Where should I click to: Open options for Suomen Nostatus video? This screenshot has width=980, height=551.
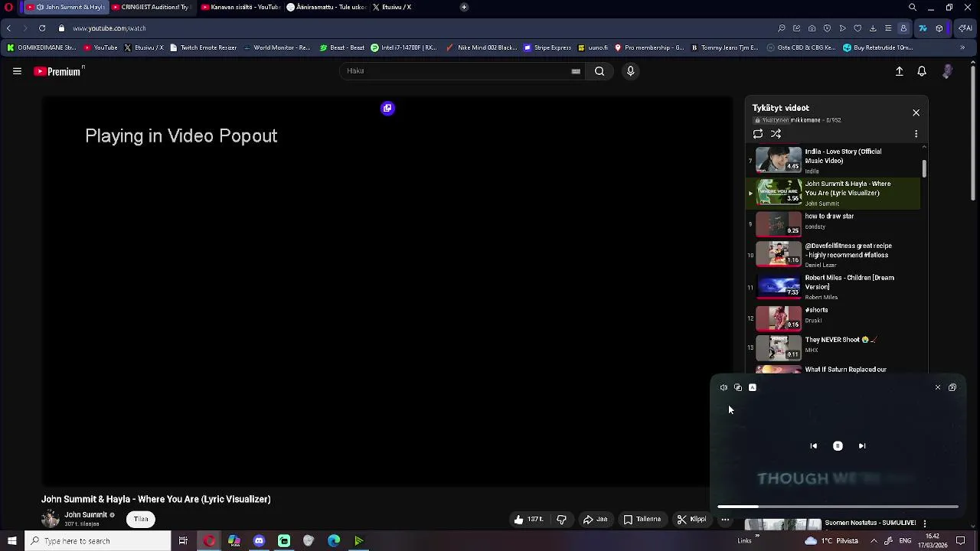click(925, 524)
